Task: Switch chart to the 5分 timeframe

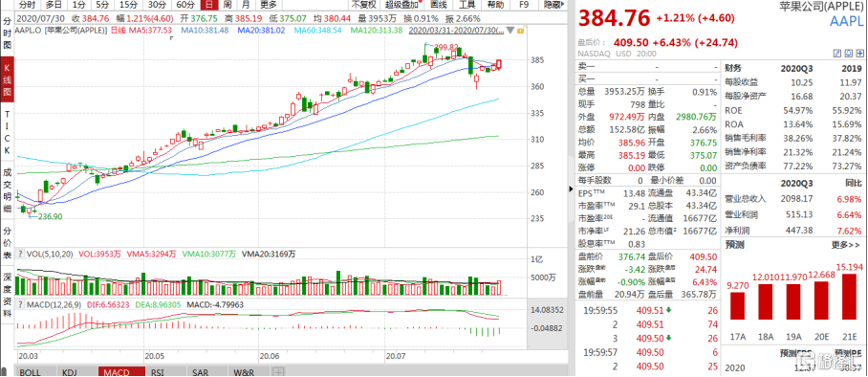Action: click(x=102, y=5)
